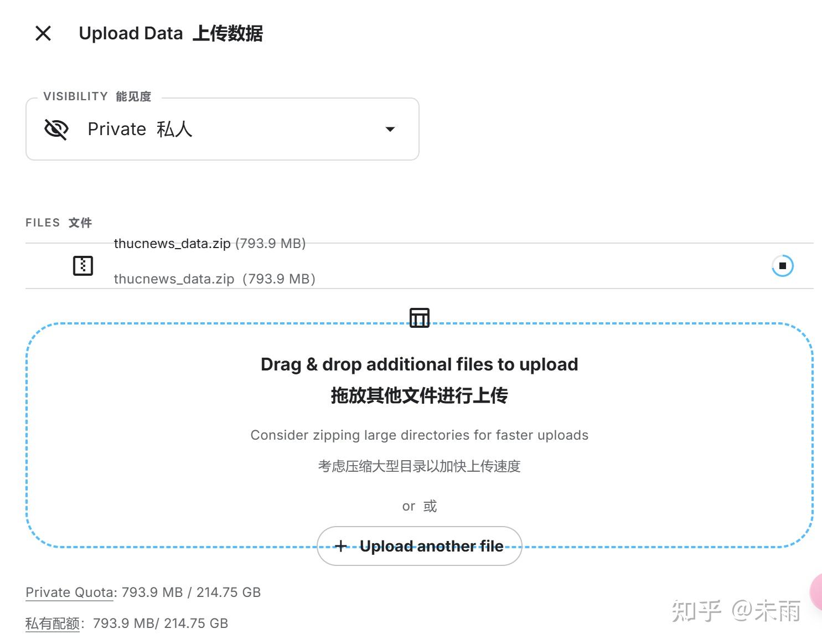This screenshot has width=822, height=644.
Task: Click the eye-off icon in Visibility field
Action: coord(55,129)
